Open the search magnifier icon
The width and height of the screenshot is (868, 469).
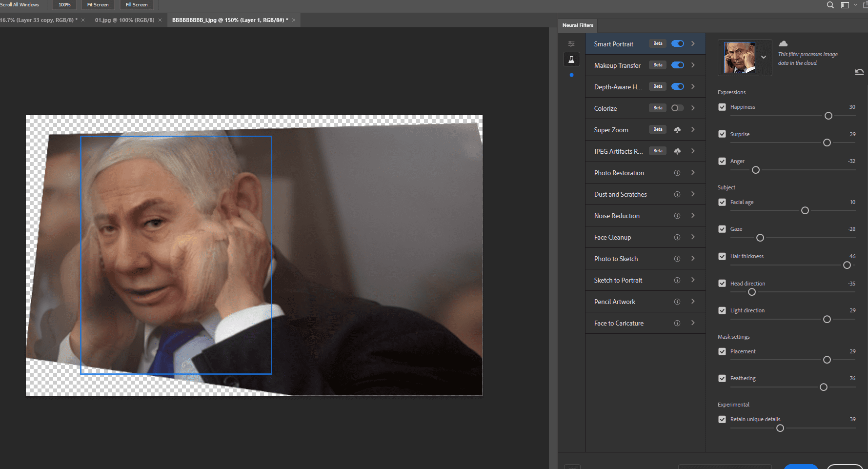pos(830,5)
